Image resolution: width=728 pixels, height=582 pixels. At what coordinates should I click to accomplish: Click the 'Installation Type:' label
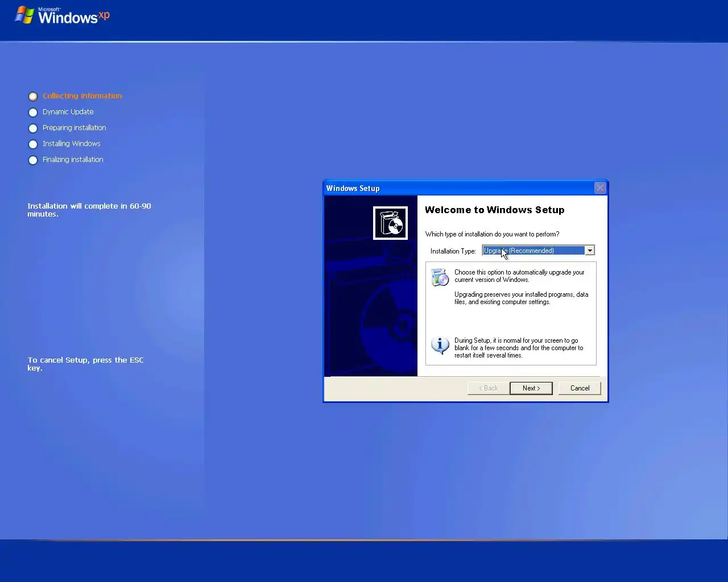pos(453,251)
